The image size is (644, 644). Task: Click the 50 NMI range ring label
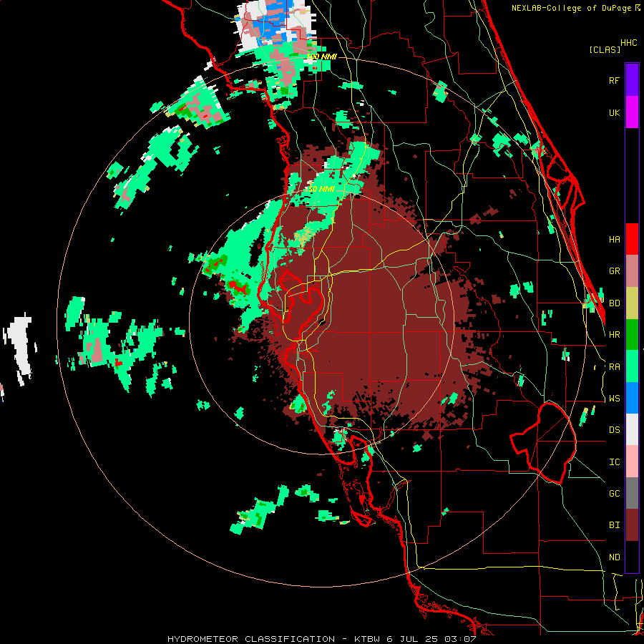[x=321, y=189]
